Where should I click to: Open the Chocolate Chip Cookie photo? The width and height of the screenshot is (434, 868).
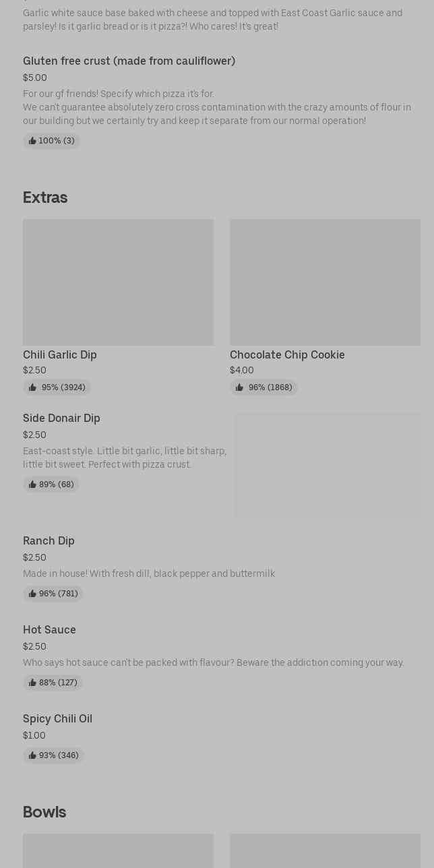click(x=325, y=282)
